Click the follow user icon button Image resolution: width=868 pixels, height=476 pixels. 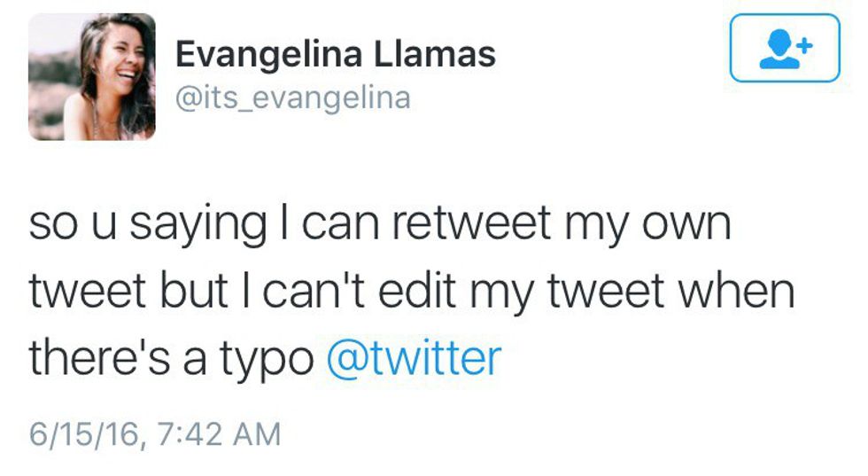click(x=784, y=48)
